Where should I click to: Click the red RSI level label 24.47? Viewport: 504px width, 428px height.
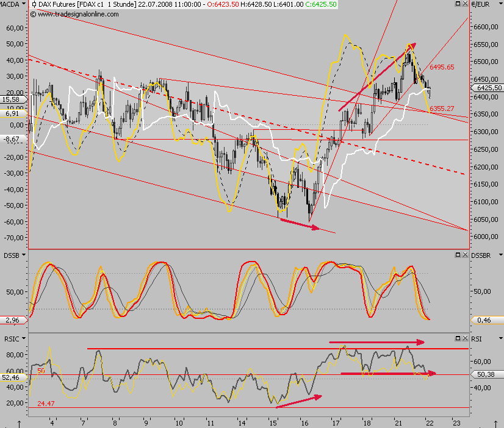pos(46,404)
